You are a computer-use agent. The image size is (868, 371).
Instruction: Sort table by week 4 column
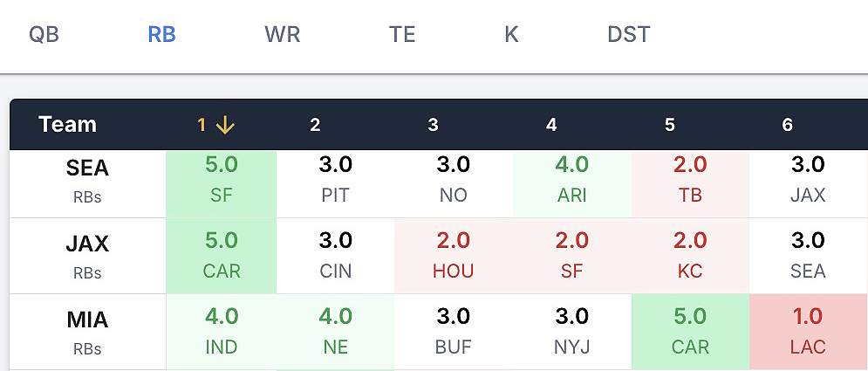[x=551, y=125]
